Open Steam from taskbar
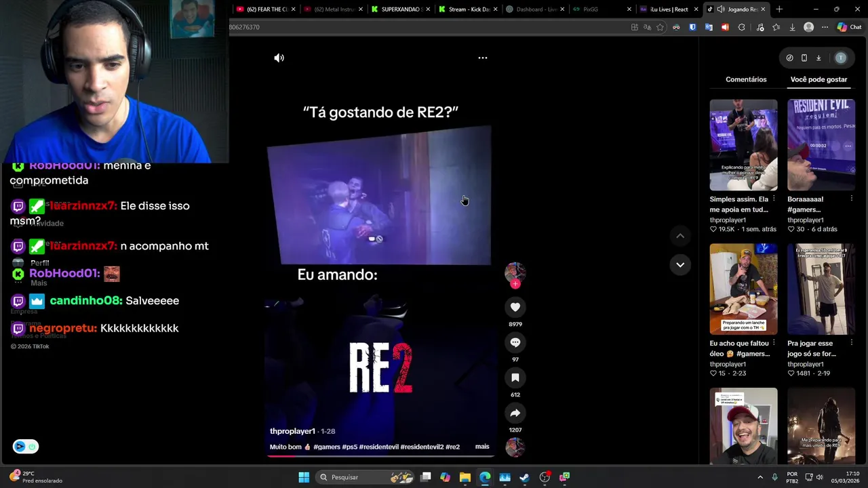Viewport: 868px width, 488px height. 524,477
